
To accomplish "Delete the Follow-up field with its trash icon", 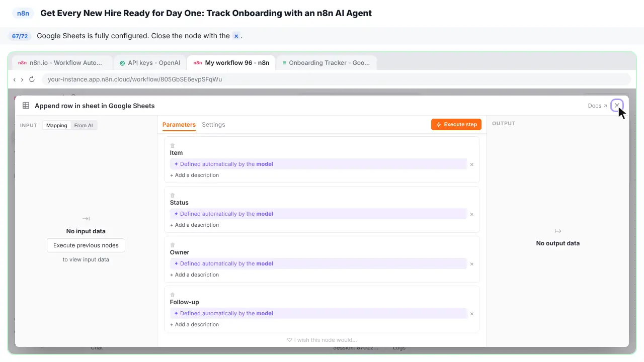I will pos(173,295).
